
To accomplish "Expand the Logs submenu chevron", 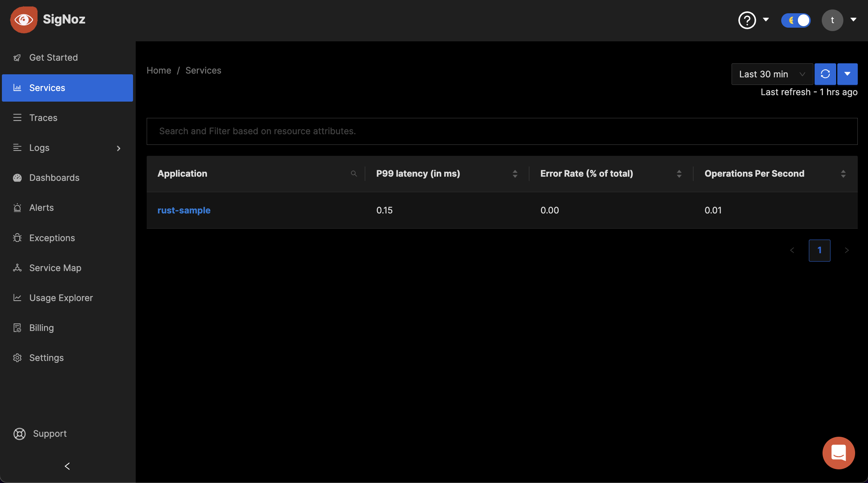I will pos(119,148).
